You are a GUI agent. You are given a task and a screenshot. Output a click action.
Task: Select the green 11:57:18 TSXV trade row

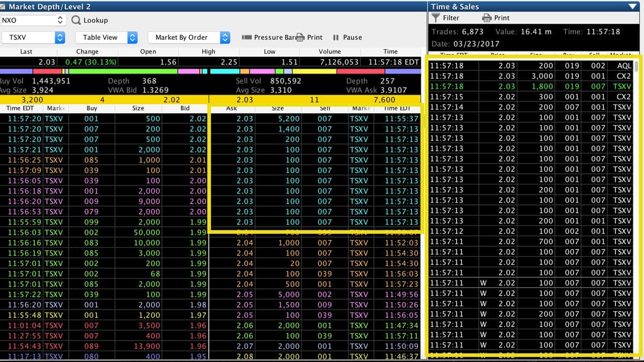531,86
